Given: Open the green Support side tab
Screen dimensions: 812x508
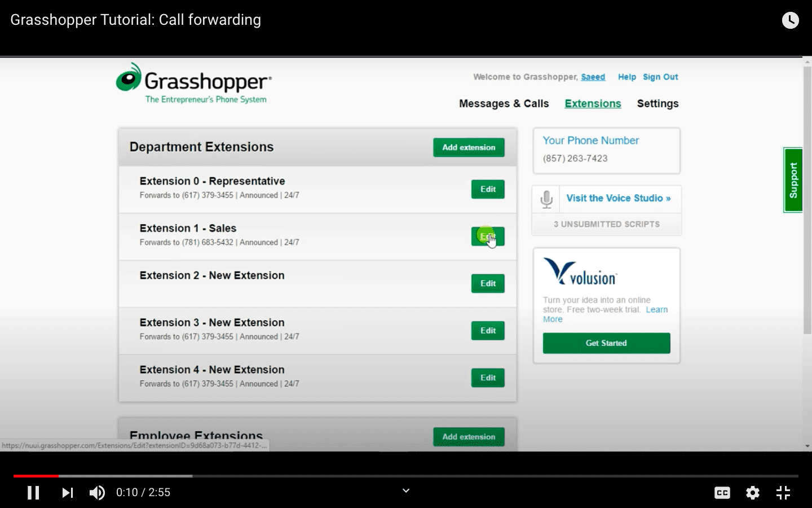Looking at the screenshot, I should click(793, 180).
